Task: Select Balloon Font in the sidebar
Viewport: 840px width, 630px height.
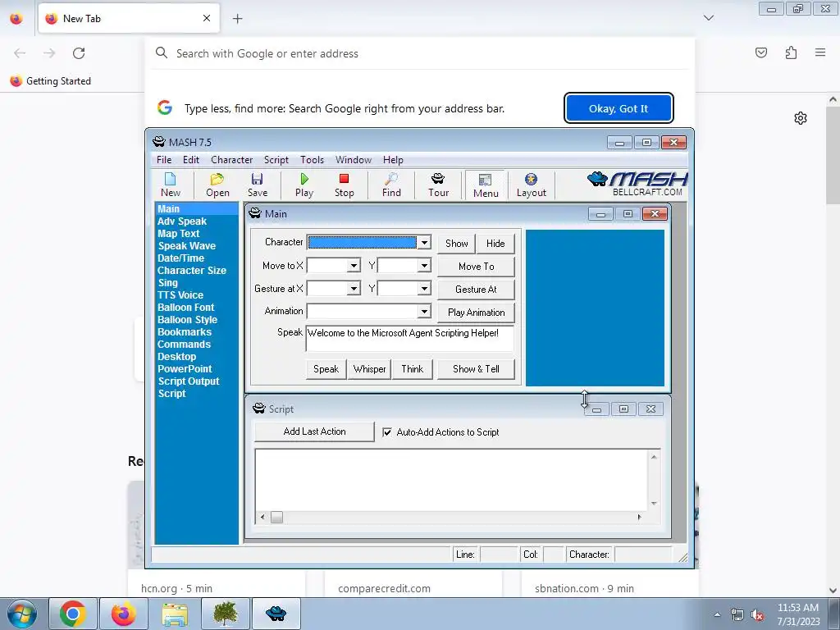Action: 186,308
